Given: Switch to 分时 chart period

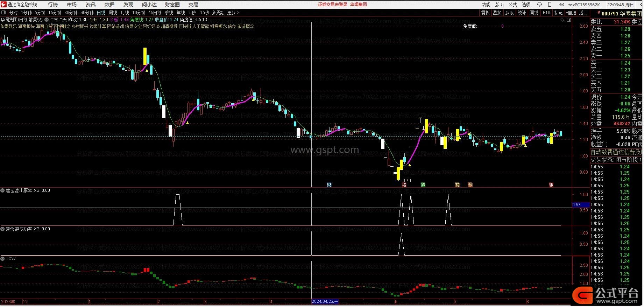Looking at the screenshot, I should coord(13,13).
